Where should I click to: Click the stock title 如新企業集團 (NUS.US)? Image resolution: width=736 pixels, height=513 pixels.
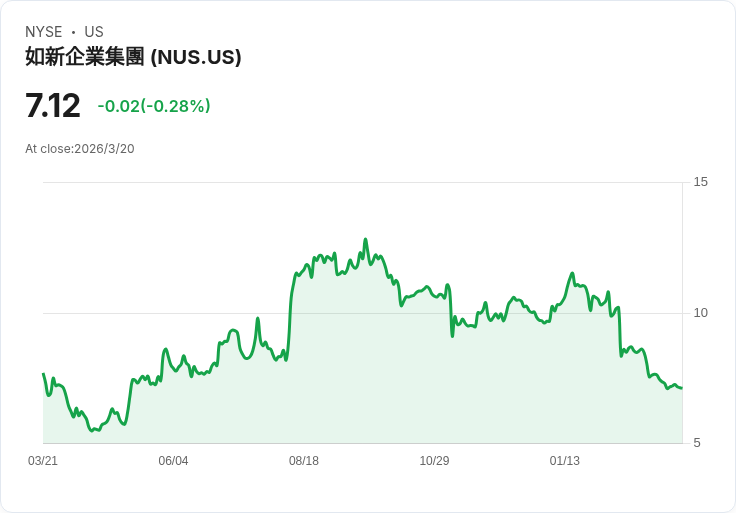(x=133, y=57)
